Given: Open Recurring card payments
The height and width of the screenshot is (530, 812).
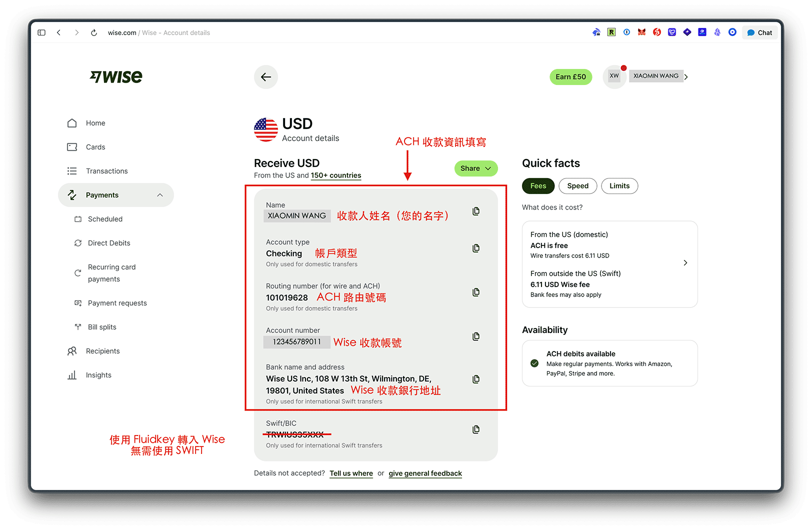Looking at the screenshot, I should coord(111,273).
